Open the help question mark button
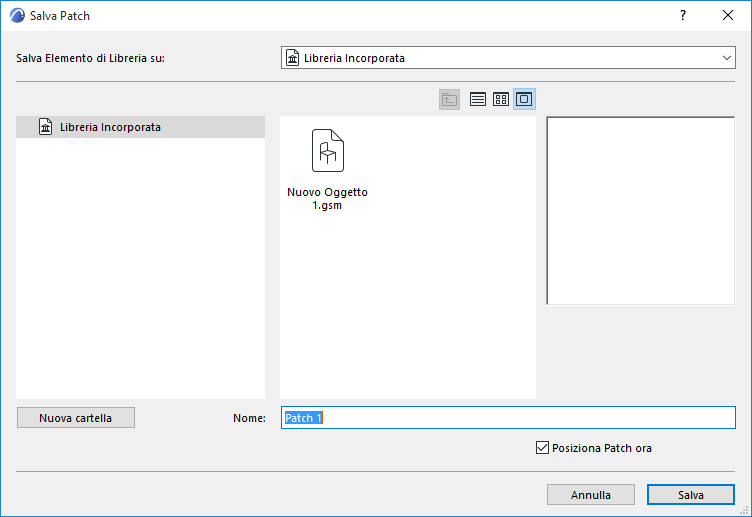 pyautogui.click(x=683, y=15)
